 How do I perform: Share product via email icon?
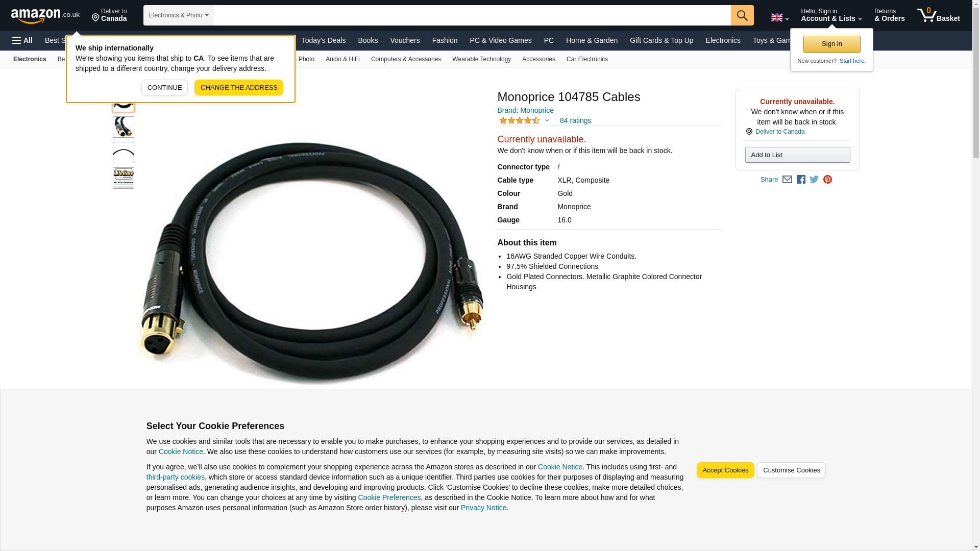point(787,180)
